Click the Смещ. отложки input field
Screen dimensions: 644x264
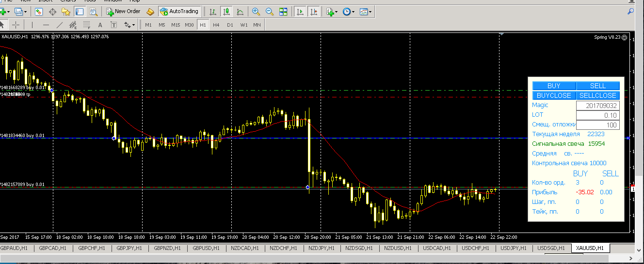tap(597, 125)
